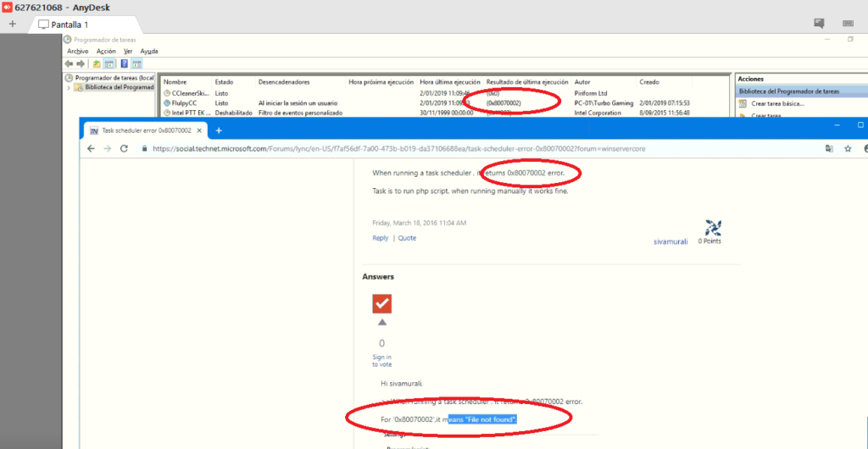Click the Hora próxima ejecución column header
Screen dimensions: 868x449
(x=381, y=82)
